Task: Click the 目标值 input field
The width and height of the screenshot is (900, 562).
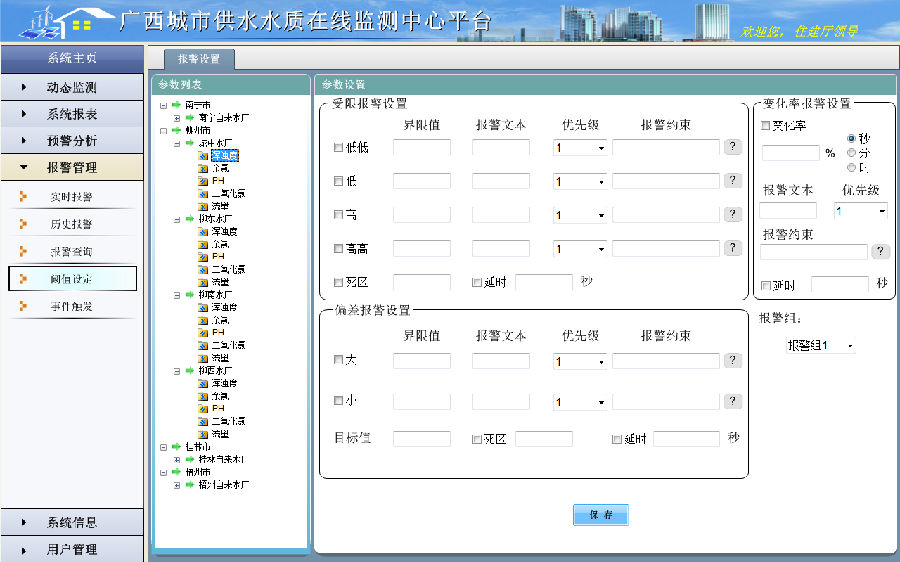Action: coord(421,439)
